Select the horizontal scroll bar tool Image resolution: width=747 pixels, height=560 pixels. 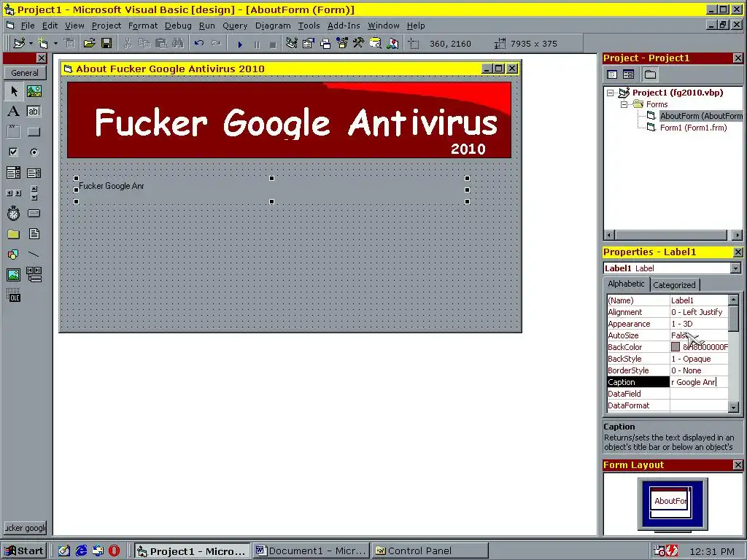(14, 192)
